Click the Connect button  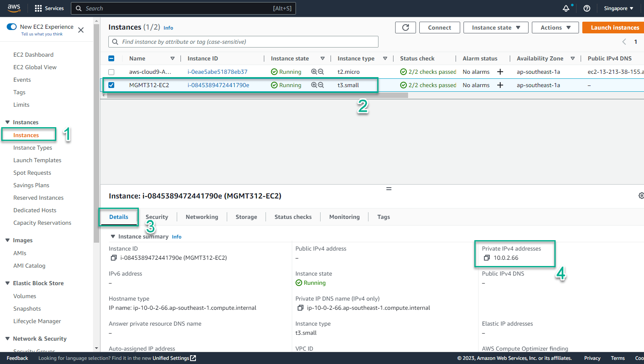[x=440, y=28]
